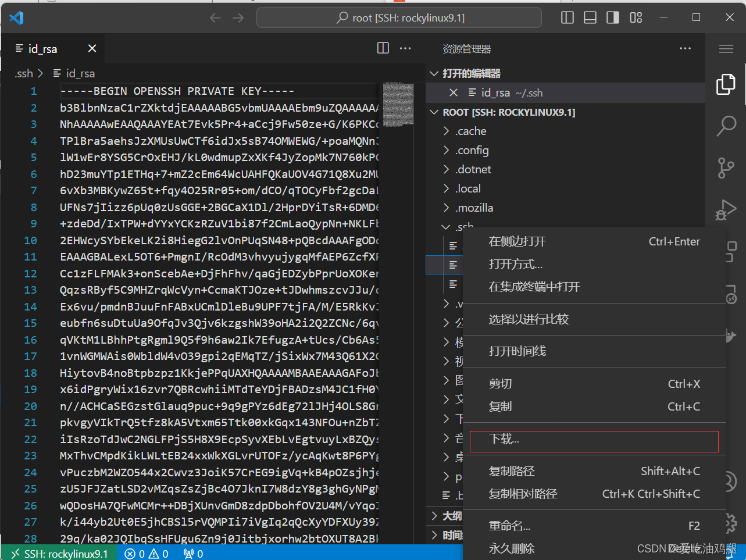Open editor more actions ellipsis menu
Viewport: 746px width, 560px height.
(405, 48)
